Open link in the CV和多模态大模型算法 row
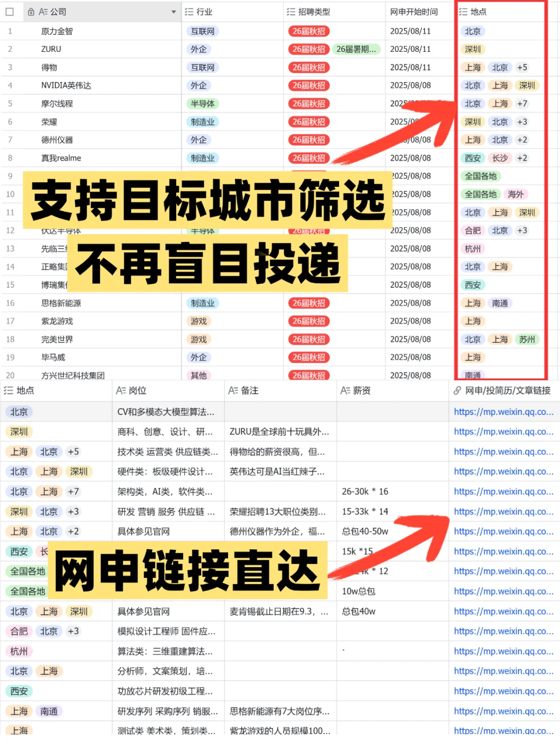Viewport: 560px width, 747px height. click(x=504, y=412)
